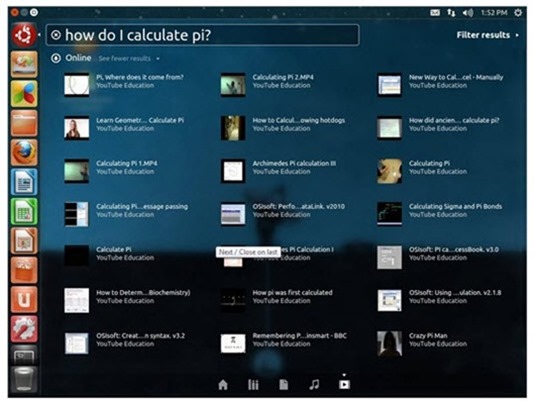Viewport: 534px width, 401px height.
Task: Open How did ancien... calculate pi? result
Action: point(438,127)
